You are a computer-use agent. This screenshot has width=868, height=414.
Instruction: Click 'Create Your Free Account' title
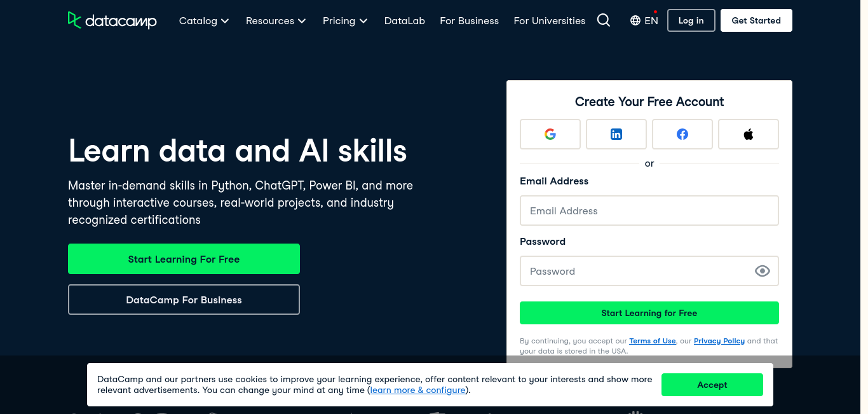pos(649,102)
